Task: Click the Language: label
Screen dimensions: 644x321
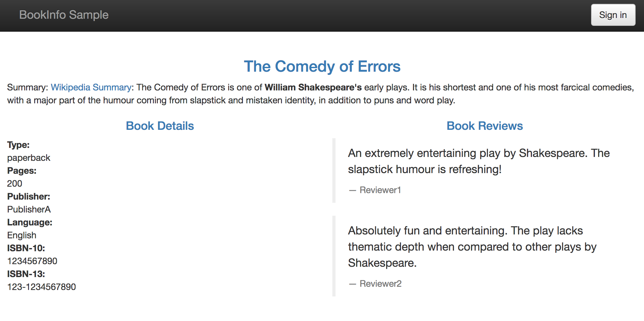Action: (x=30, y=222)
